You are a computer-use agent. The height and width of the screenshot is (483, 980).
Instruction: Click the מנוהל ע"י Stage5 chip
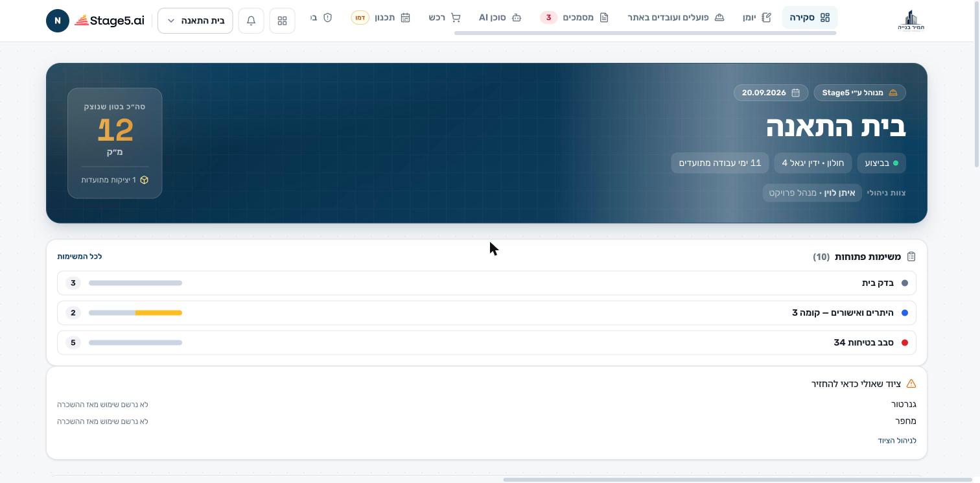click(859, 93)
